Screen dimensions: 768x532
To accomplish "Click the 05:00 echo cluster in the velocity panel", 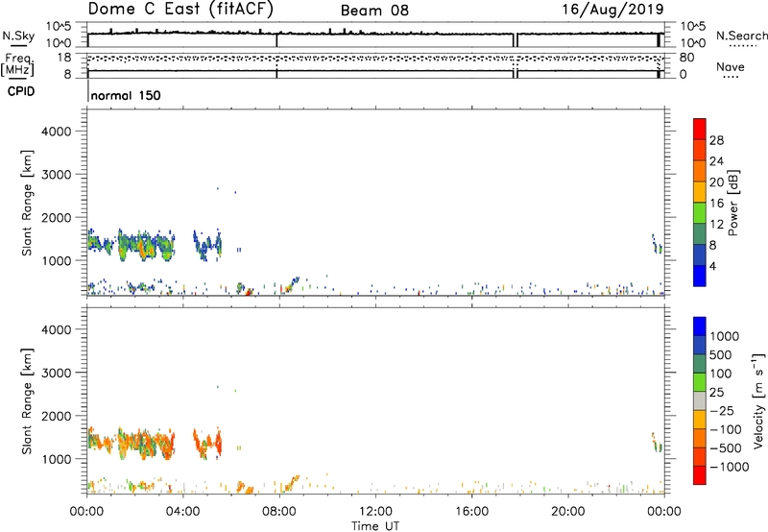I will pyautogui.click(x=207, y=444).
